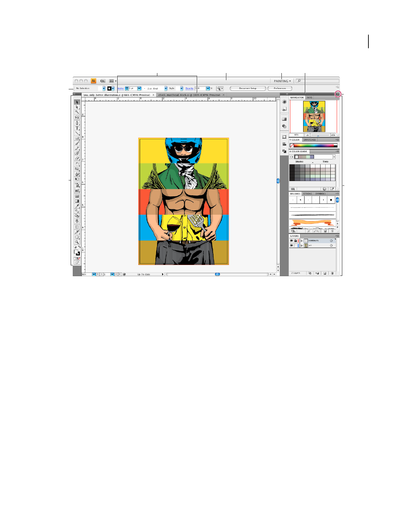Open the SYMBOLS panel tab

[320, 194]
